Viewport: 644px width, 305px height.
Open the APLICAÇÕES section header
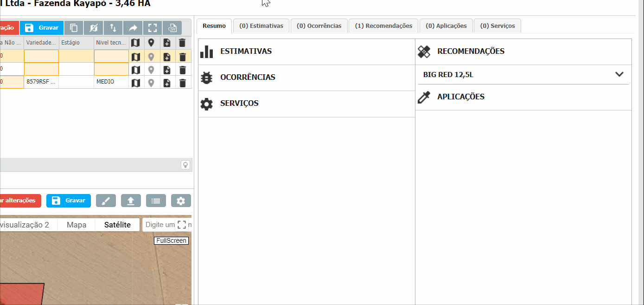click(523, 97)
